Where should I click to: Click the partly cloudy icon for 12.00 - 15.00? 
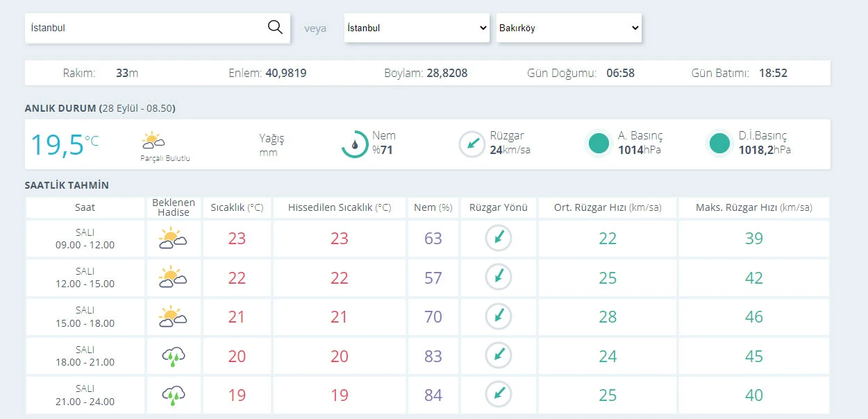click(173, 278)
